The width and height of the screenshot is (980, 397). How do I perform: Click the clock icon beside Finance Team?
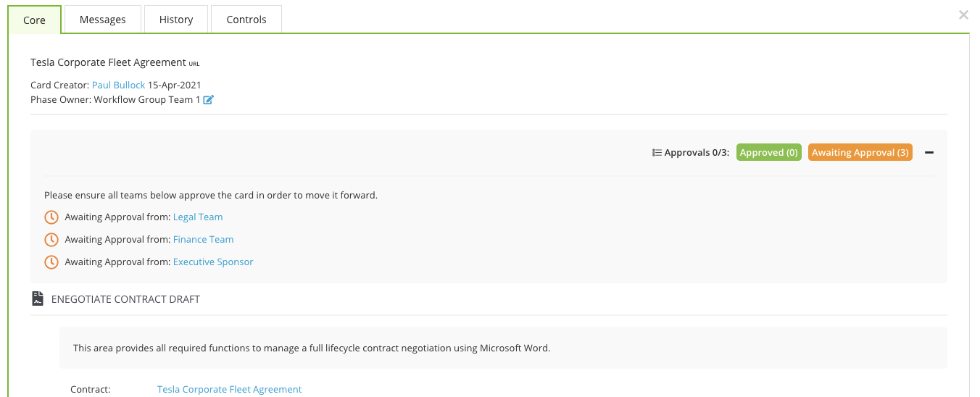tap(51, 240)
